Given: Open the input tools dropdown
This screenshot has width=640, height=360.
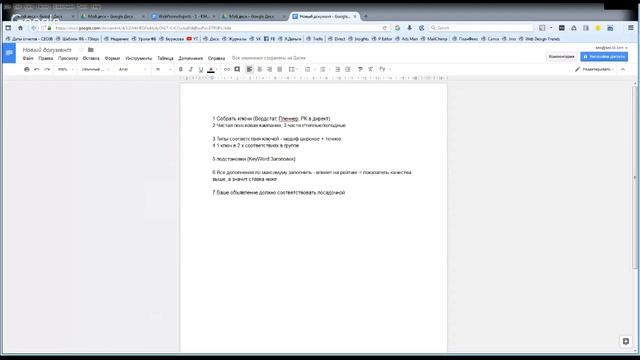Looking at the screenshot, I should (x=384, y=69).
